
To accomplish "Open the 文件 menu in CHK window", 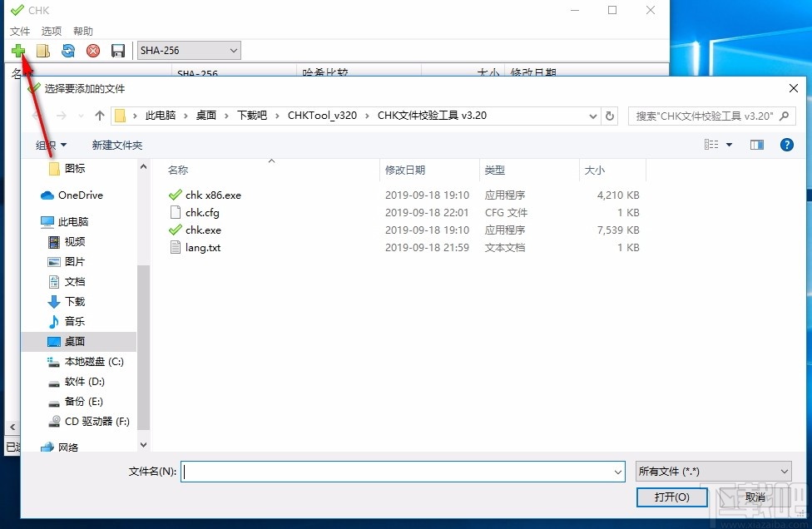I will pyautogui.click(x=20, y=31).
